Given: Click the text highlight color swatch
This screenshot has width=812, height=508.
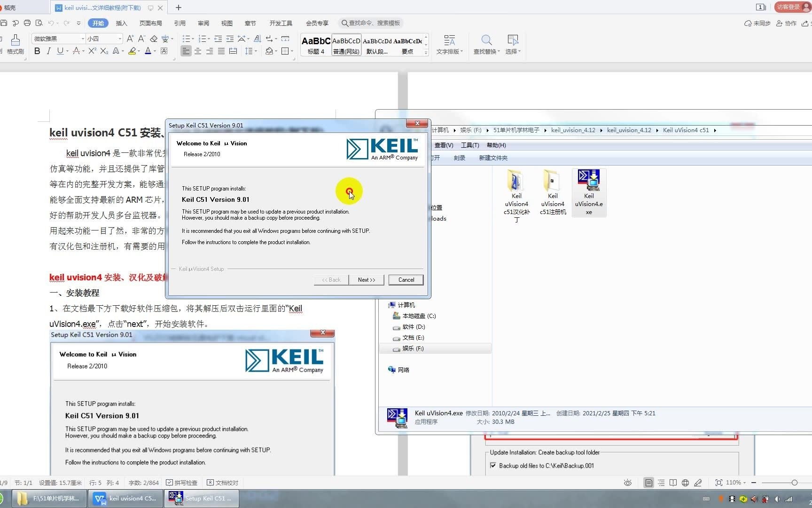Looking at the screenshot, I should click(x=132, y=51).
